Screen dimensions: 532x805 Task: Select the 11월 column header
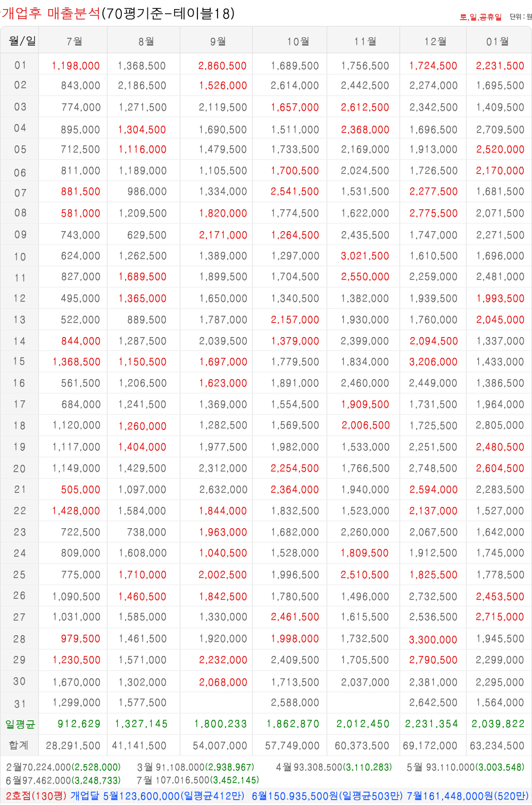(x=365, y=42)
